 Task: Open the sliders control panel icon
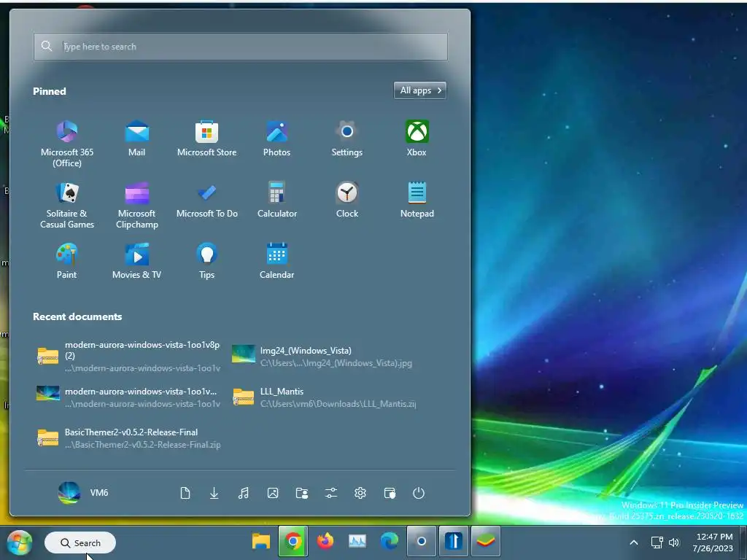331,493
